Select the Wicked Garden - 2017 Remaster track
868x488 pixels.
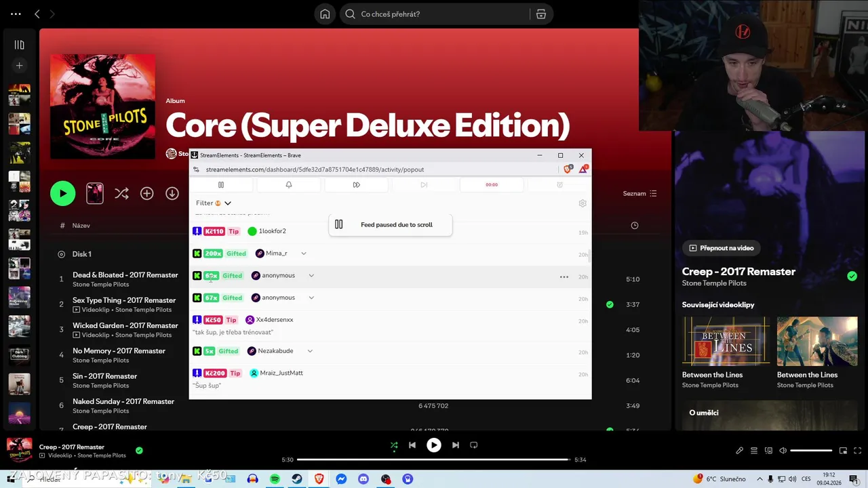click(x=125, y=325)
